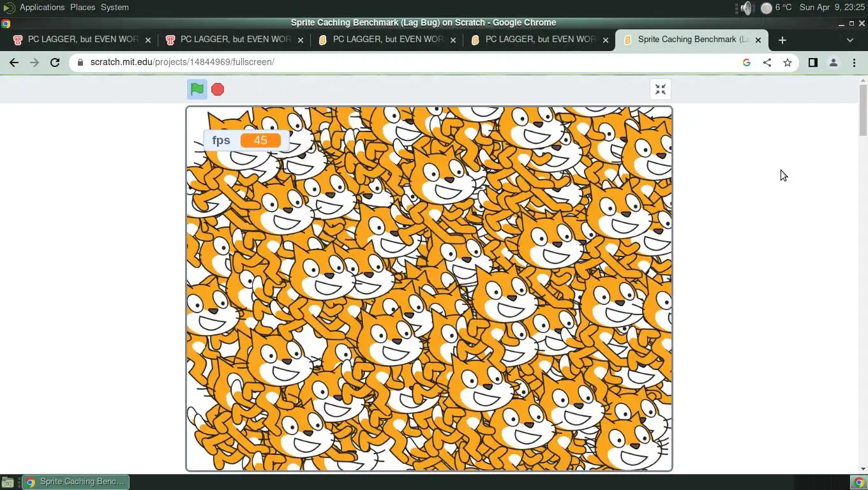Image resolution: width=868 pixels, height=490 pixels.
Task: View site information via the lock icon
Action: 80,63
